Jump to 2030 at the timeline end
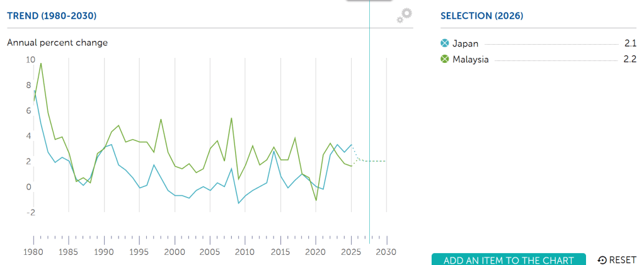The width and height of the screenshot is (644, 265). (x=386, y=252)
